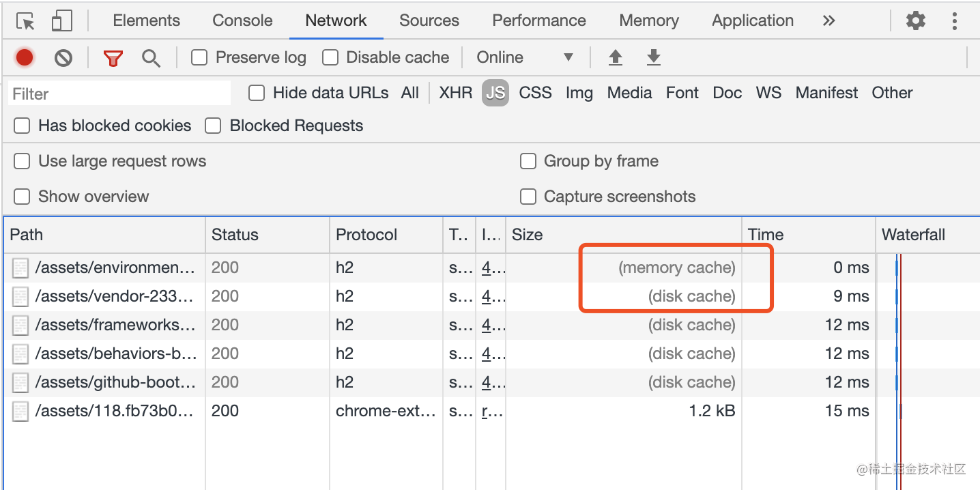Filter requests by Doc

pyautogui.click(x=727, y=93)
